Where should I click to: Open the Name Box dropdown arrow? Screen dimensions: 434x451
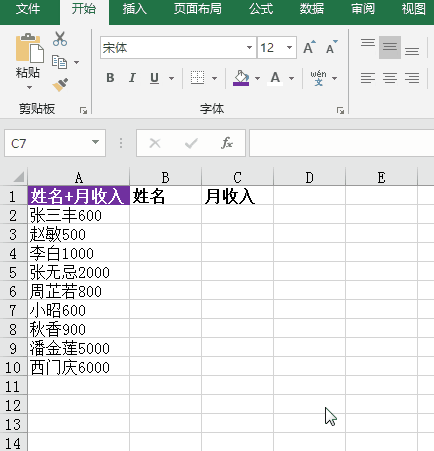pyautogui.click(x=95, y=143)
